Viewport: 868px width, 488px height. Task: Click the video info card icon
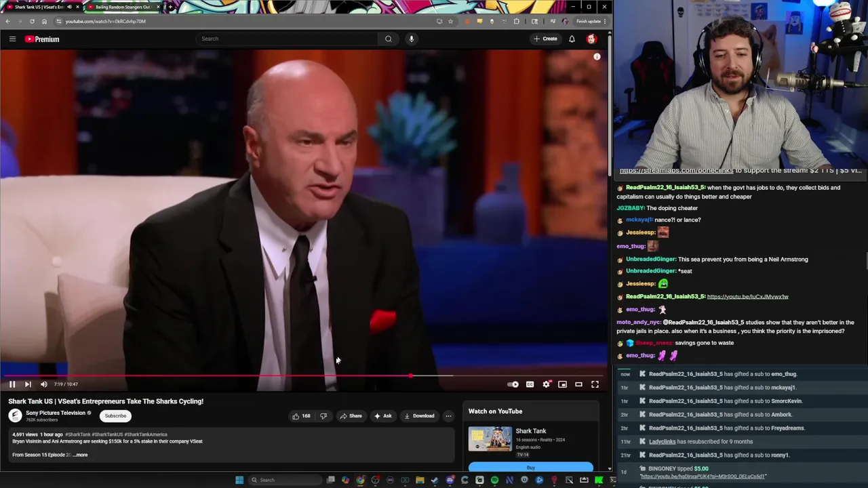[597, 57]
